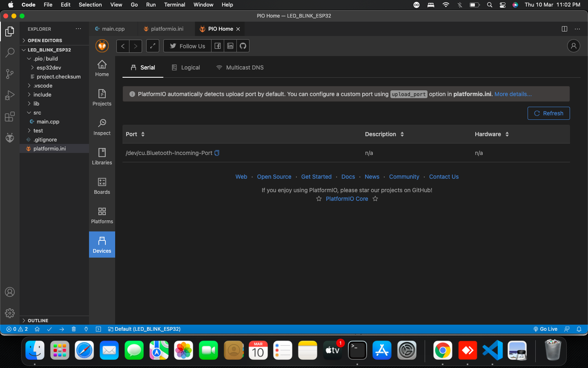The image size is (588, 368).
Task: Select the Logical devices tab
Action: click(186, 67)
